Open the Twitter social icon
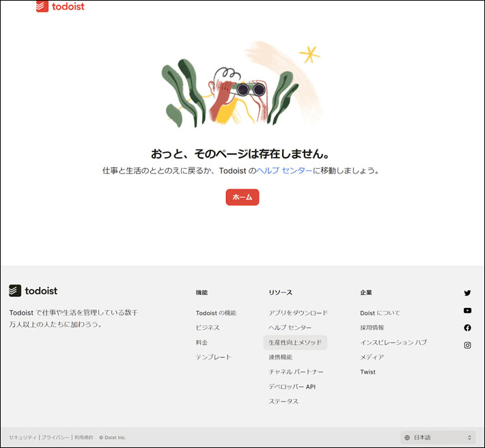 click(x=467, y=293)
